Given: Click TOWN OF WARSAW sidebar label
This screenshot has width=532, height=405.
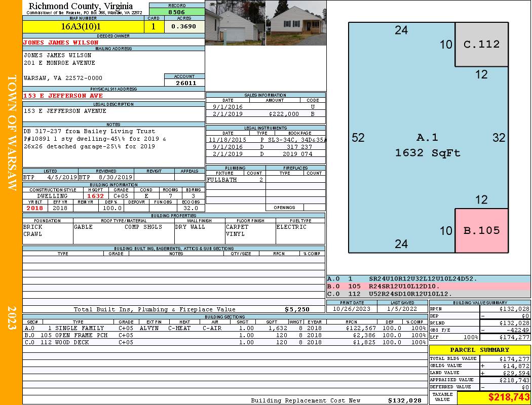Looking at the screenshot, I should pyautogui.click(x=12, y=132).
